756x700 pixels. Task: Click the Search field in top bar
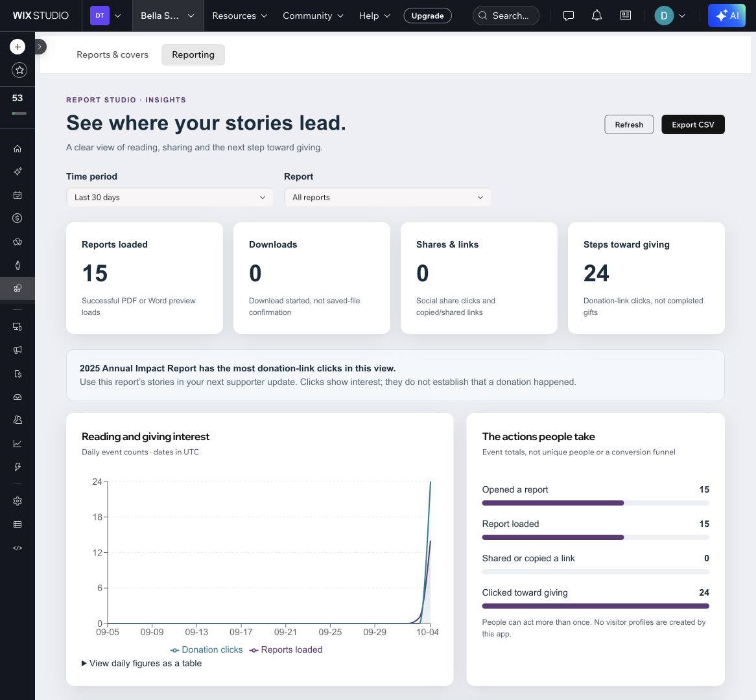pyautogui.click(x=506, y=16)
